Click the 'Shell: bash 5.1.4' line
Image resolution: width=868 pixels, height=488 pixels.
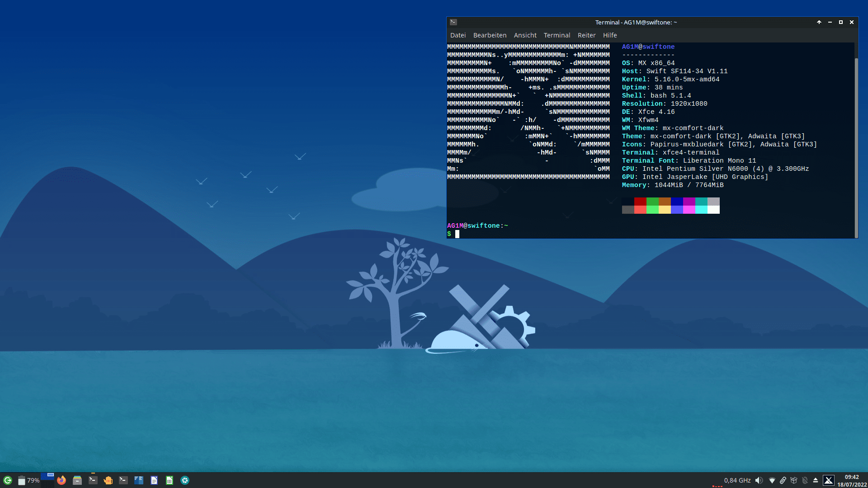(x=656, y=96)
